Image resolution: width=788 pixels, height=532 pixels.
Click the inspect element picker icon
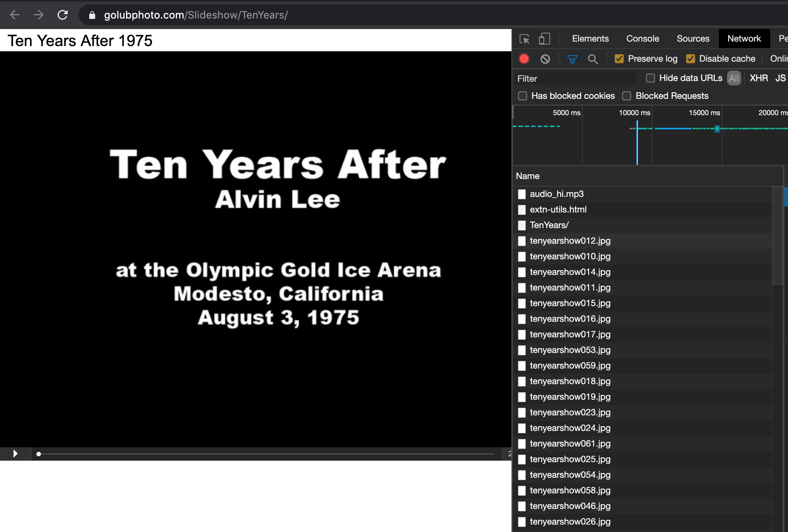tap(524, 39)
